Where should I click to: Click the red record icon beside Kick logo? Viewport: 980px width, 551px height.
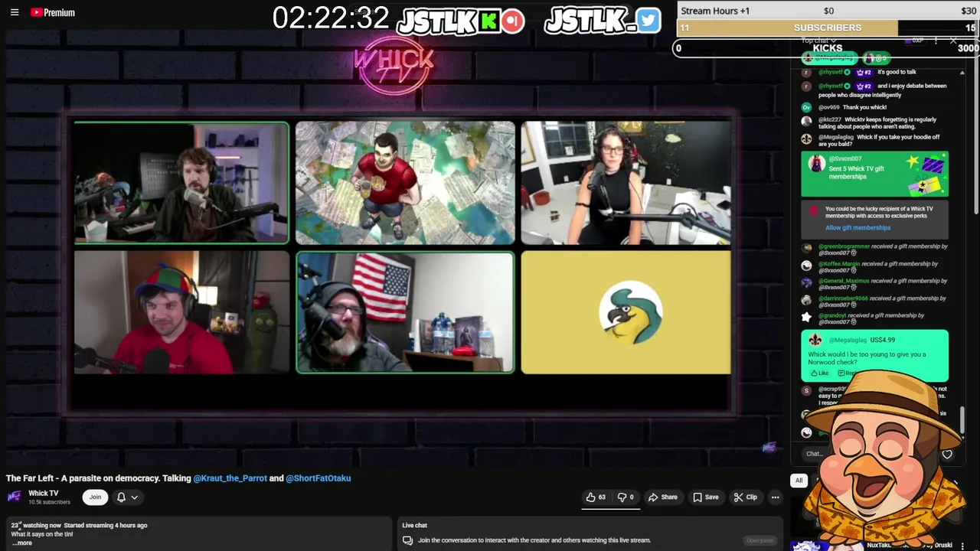coord(513,21)
